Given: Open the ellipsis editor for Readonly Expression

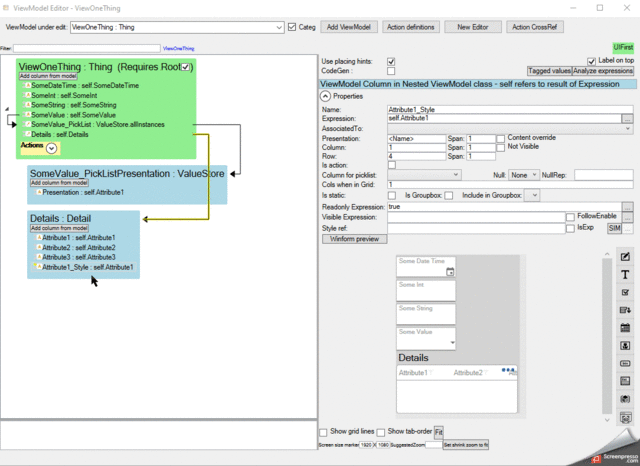Looking at the screenshot, I should tap(627, 207).
